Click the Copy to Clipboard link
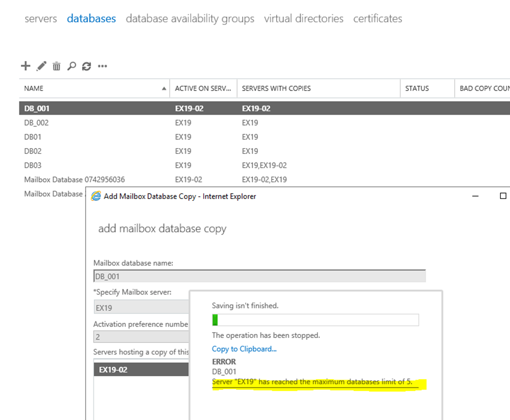The width and height of the screenshot is (510, 420). click(x=244, y=349)
